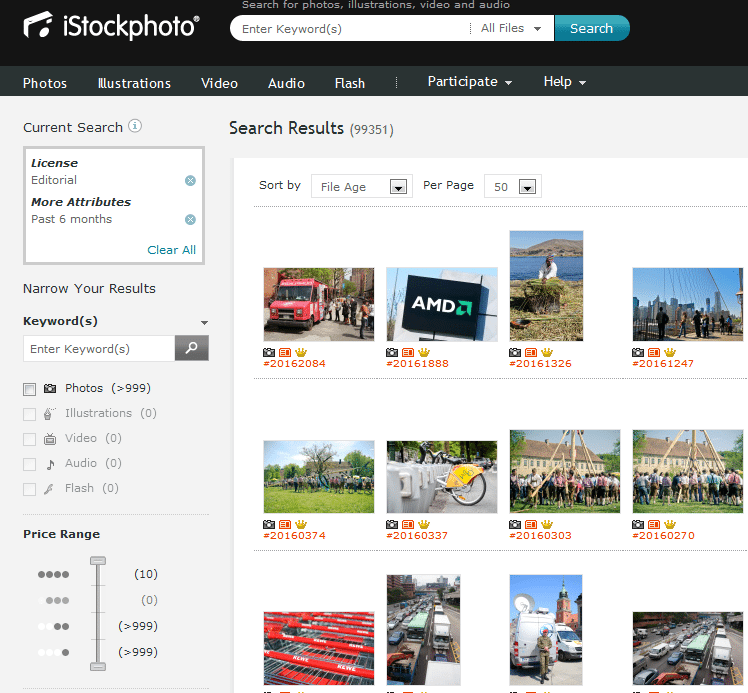748x693 pixels.
Task: Click crown icon under image #20161326
Action: [547, 352]
